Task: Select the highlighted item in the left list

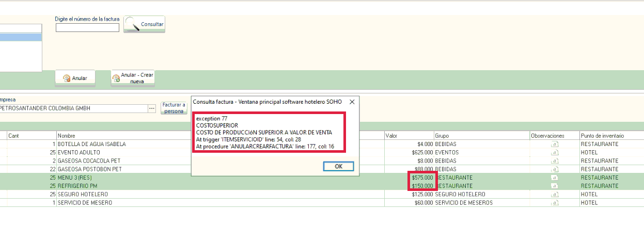Action: click(x=21, y=38)
